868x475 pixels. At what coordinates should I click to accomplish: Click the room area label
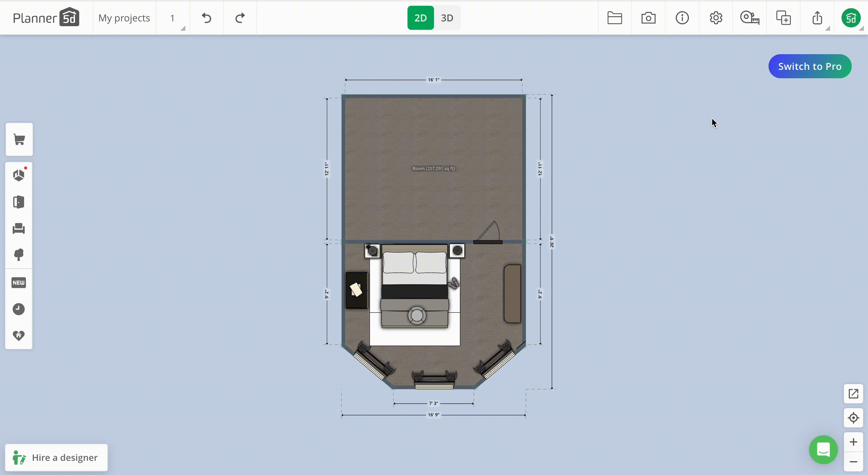(x=433, y=169)
